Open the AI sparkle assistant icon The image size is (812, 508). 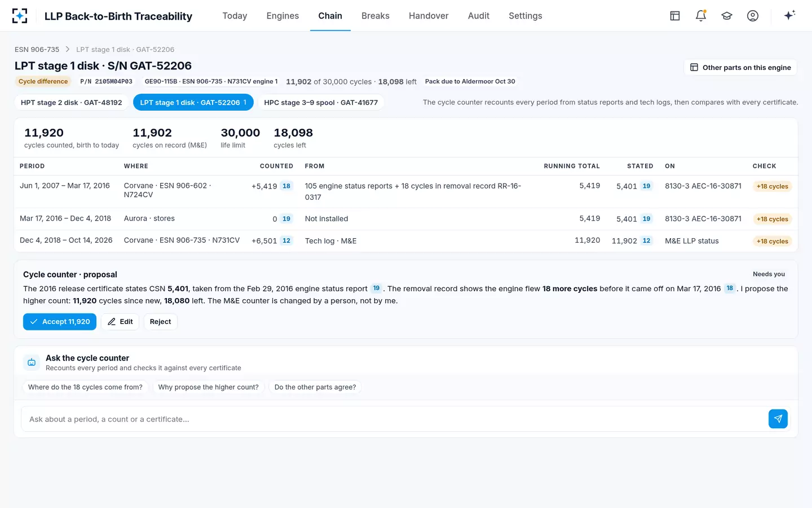(x=789, y=15)
